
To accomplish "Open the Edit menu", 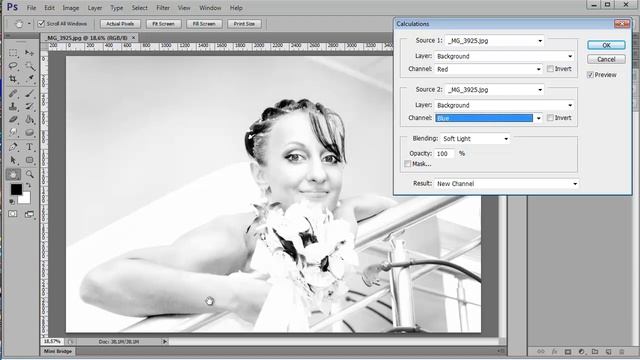I will pyautogui.click(x=49, y=8).
